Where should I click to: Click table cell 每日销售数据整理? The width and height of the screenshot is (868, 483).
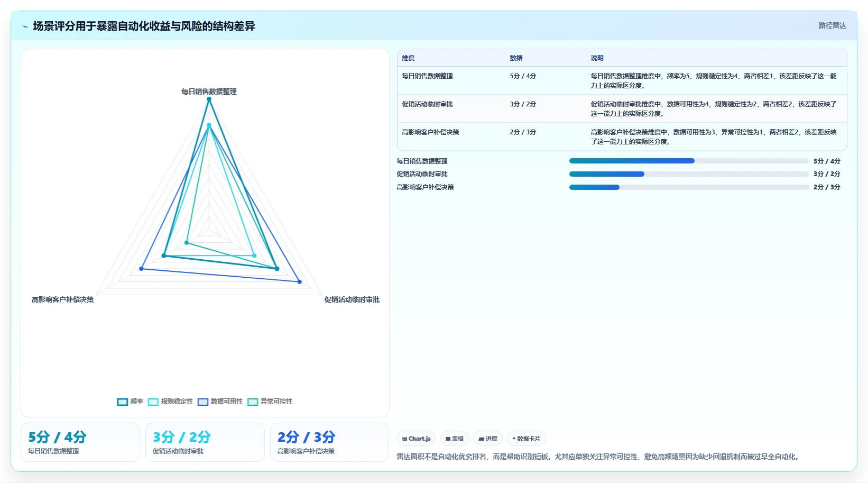[427, 76]
